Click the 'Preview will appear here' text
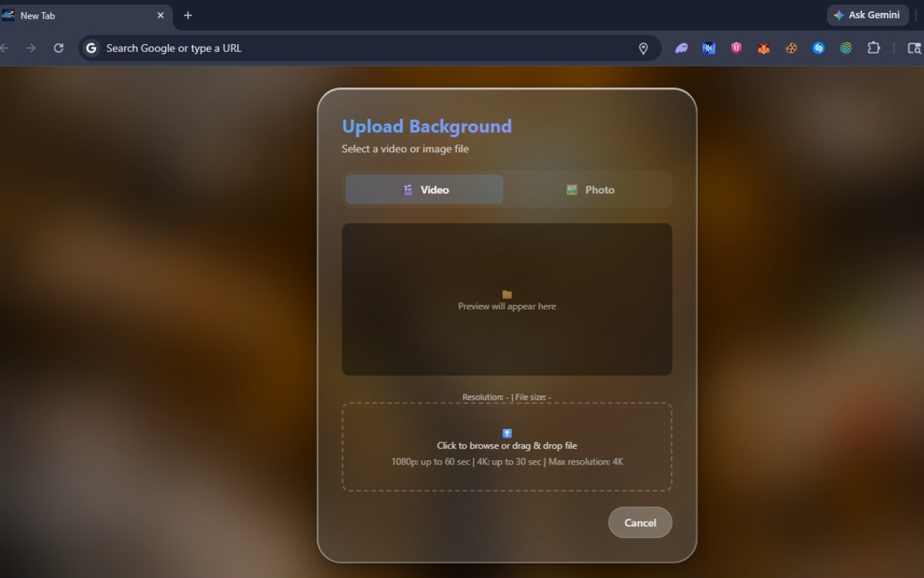 pos(507,306)
